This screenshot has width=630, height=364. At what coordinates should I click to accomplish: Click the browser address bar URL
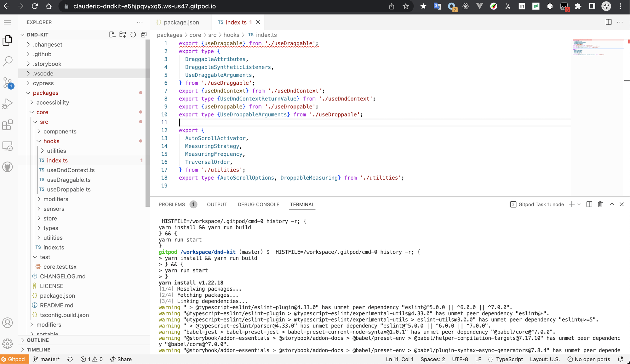tap(145, 6)
